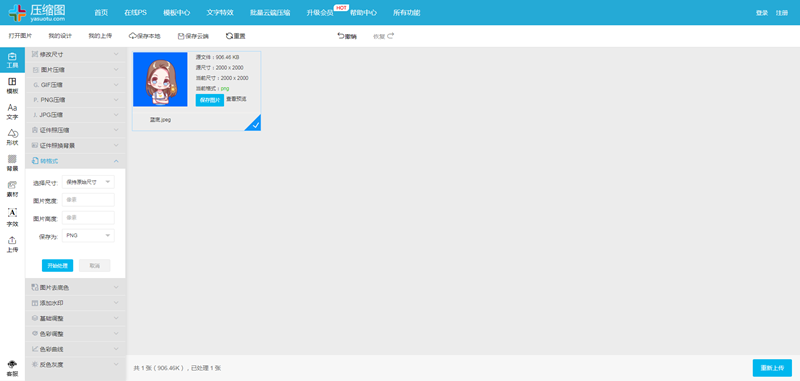Screen dimensions: 800x381
Task: Select the 字效 text effects sidebar icon
Action: (12, 217)
